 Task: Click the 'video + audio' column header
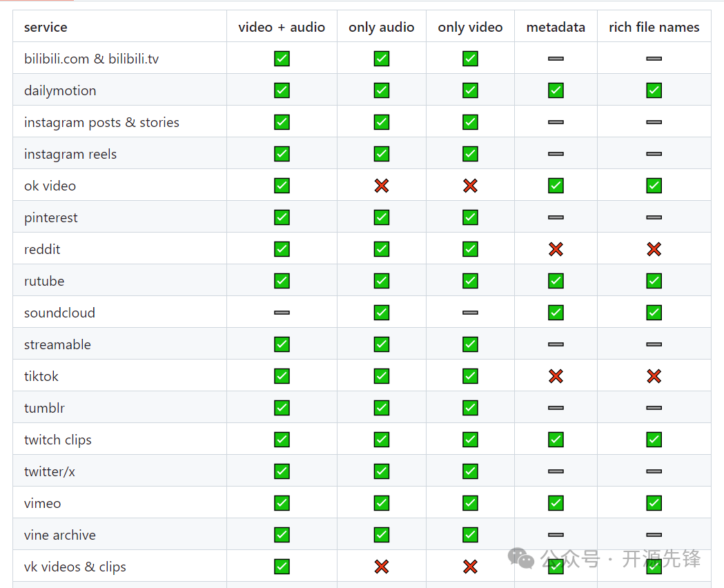282,26
